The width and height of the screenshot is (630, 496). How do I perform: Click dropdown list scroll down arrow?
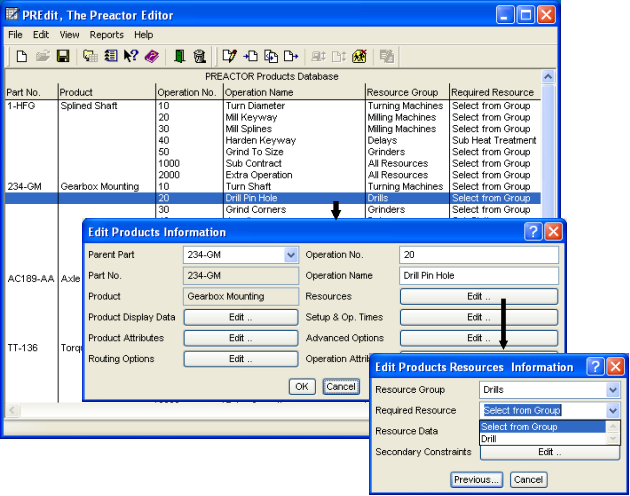click(x=613, y=439)
